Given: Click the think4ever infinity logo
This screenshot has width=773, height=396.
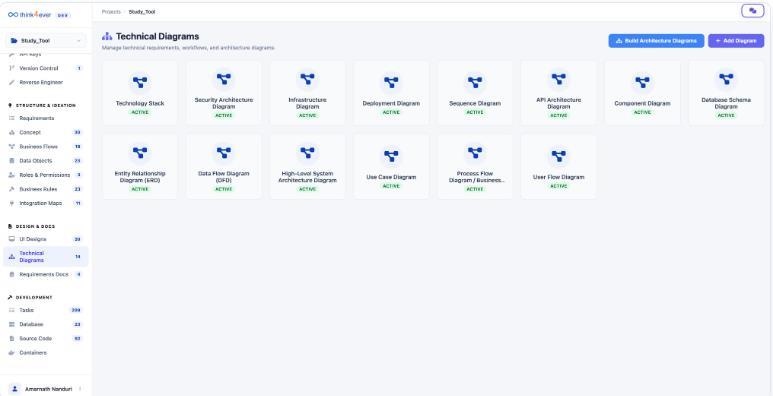Looking at the screenshot, I should point(13,15).
